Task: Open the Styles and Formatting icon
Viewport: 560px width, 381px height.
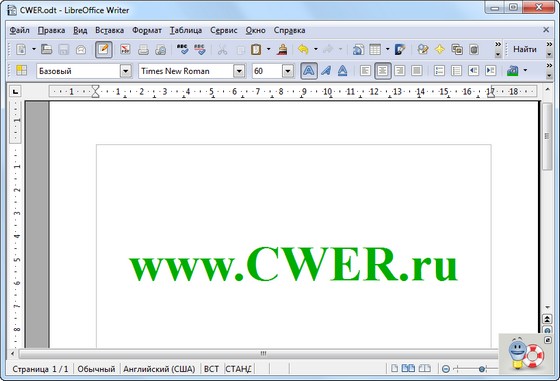Action: 21,70
